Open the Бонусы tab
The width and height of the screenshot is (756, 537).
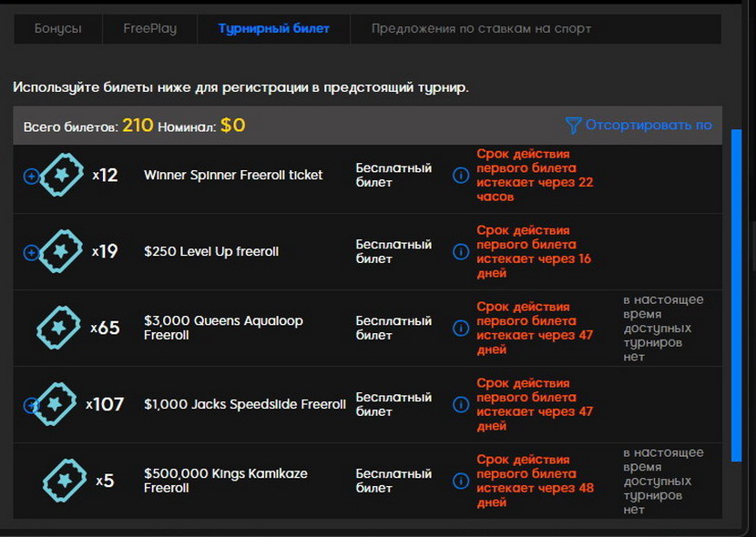58,29
